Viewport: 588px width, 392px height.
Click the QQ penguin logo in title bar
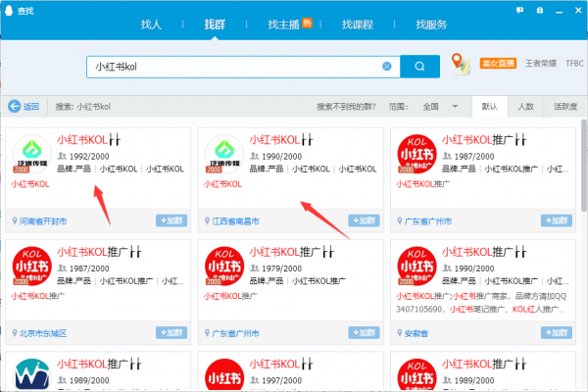tap(9, 10)
